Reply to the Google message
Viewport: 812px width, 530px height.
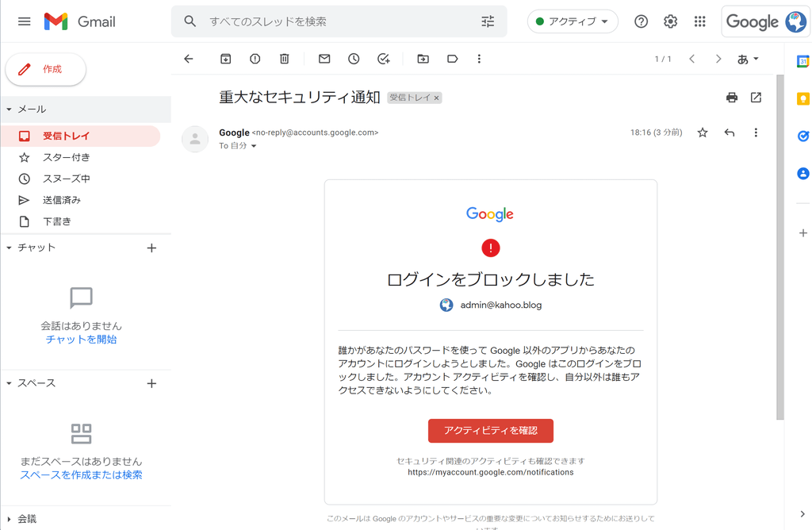(730, 132)
